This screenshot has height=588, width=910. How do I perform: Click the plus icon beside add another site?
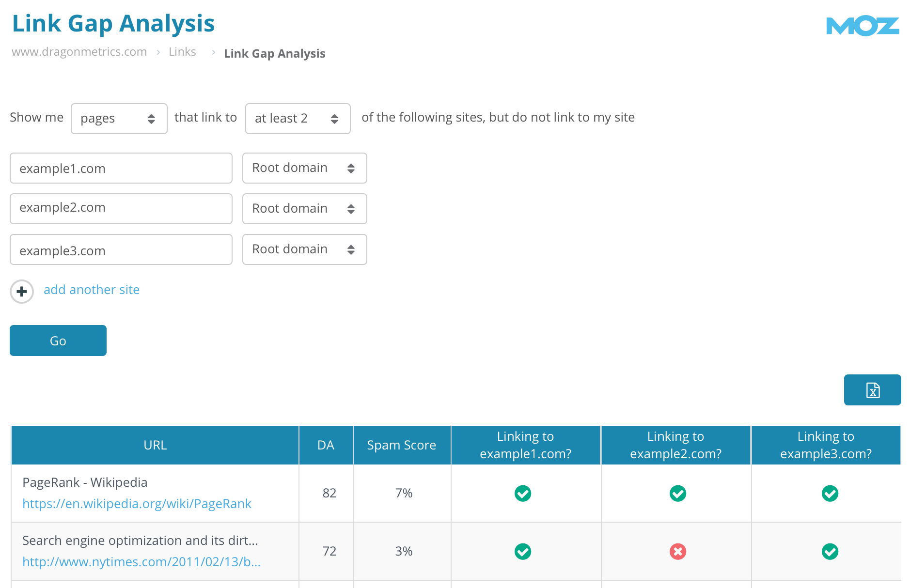pos(21,291)
